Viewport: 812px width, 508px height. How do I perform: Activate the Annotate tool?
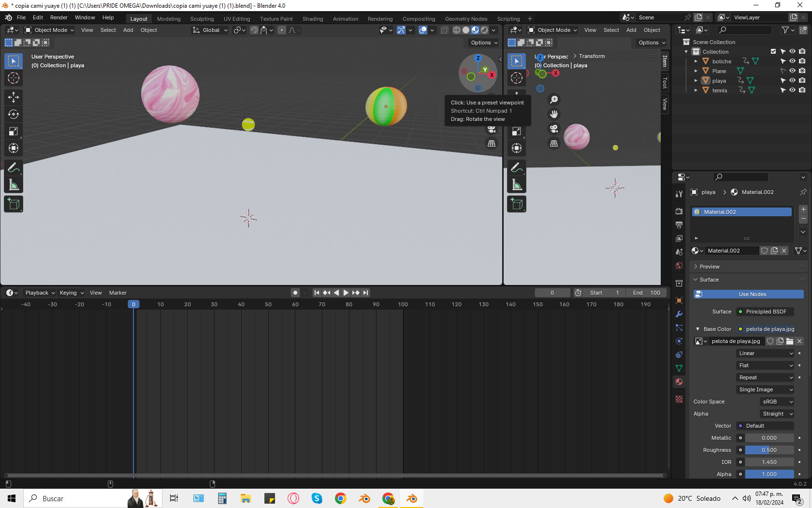[14, 167]
